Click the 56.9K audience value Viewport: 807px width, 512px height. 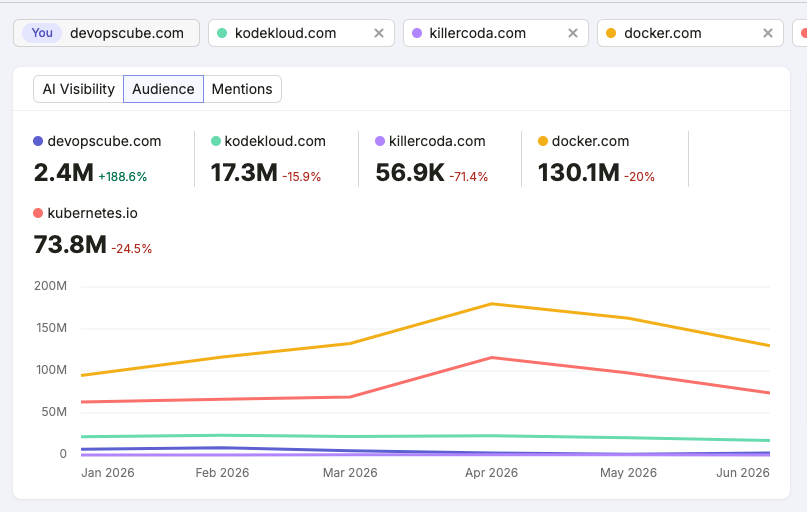tap(410, 172)
